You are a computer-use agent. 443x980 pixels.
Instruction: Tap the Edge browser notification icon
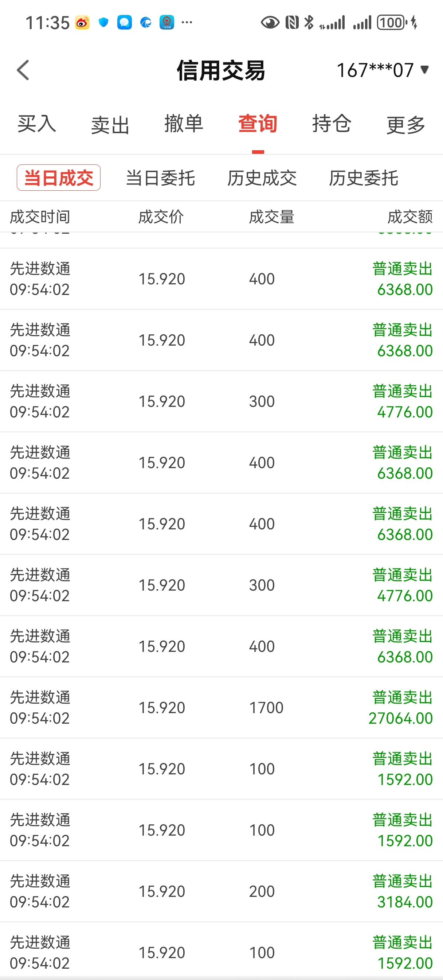point(146,23)
